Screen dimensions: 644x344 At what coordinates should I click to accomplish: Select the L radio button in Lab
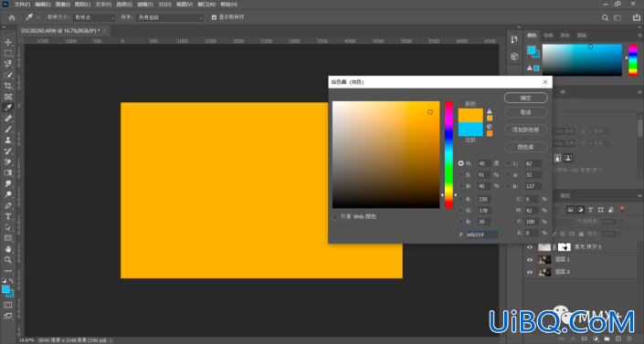508,163
